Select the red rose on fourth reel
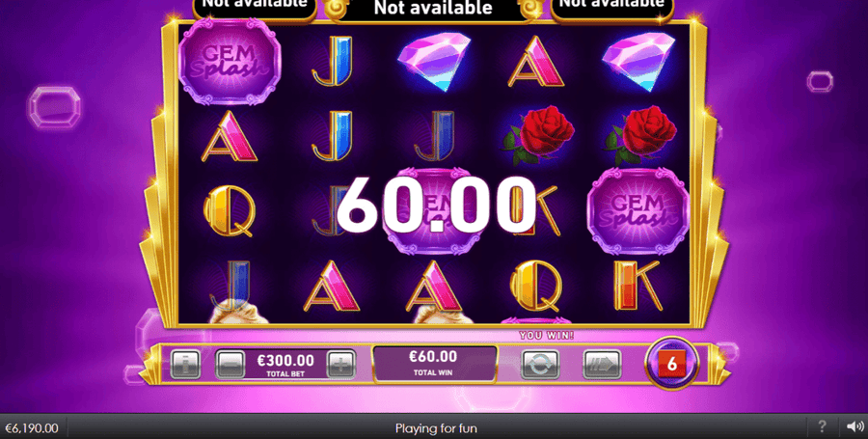The image size is (868, 439). [537, 136]
